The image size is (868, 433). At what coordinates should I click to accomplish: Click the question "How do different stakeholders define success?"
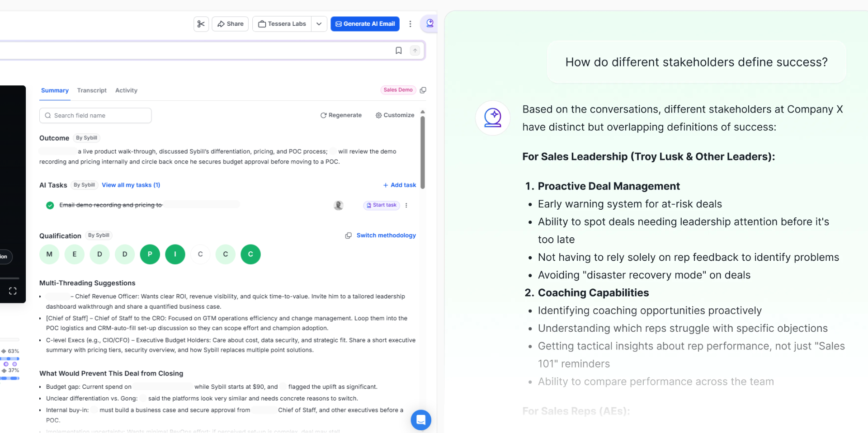click(x=696, y=62)
